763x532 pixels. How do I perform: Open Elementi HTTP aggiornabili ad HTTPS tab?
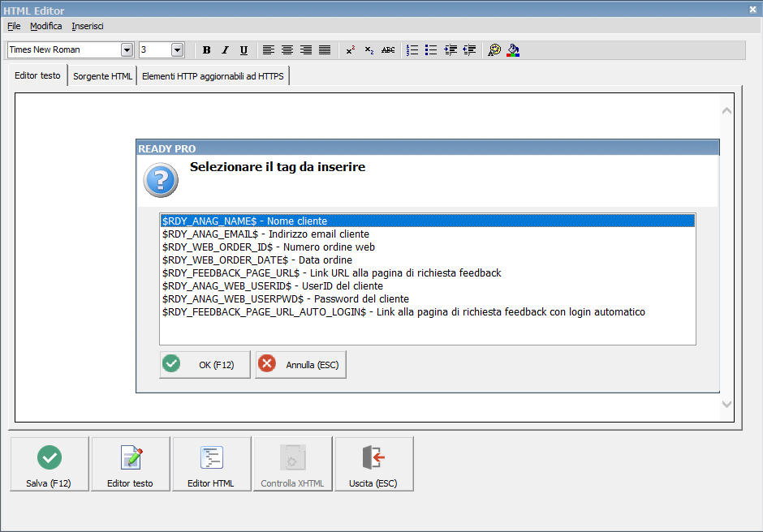pos(213,76)
